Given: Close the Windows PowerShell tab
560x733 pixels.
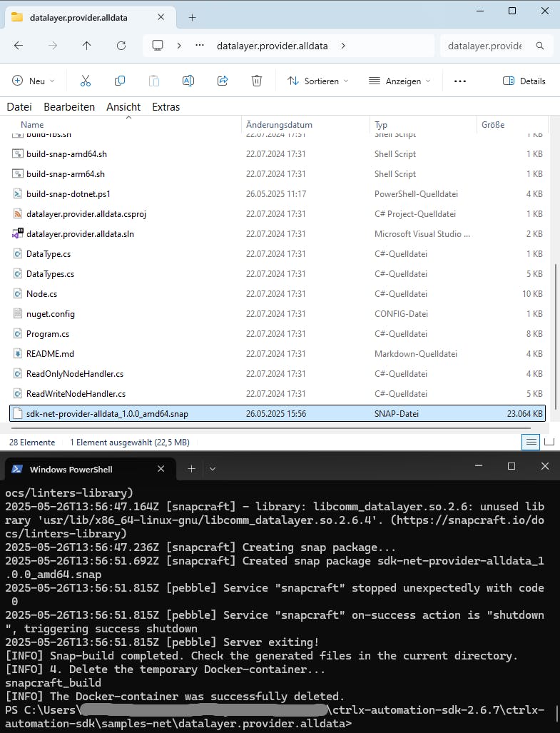Looking at the screenshot, I should point(161,468).
